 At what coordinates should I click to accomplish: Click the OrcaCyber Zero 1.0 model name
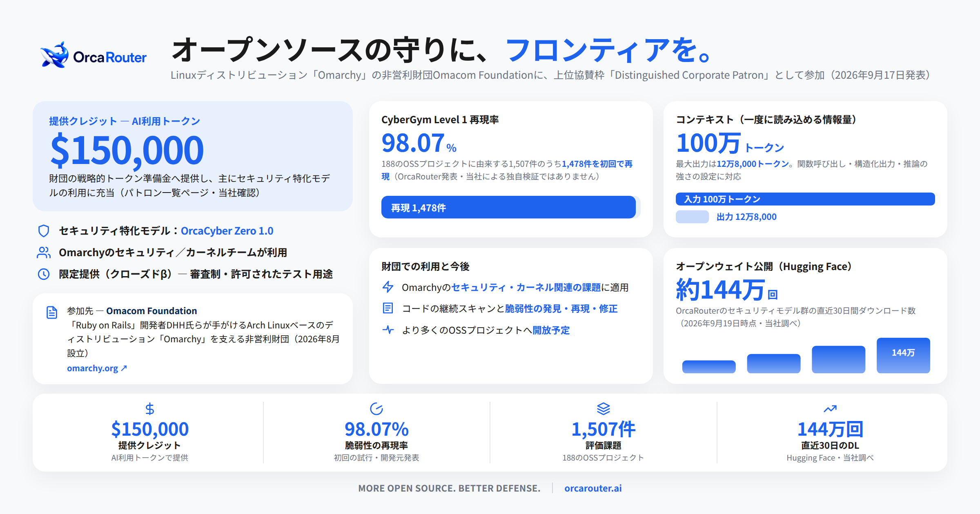(x=227, y=231)
